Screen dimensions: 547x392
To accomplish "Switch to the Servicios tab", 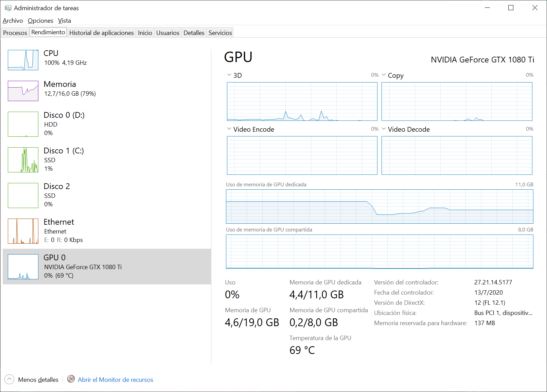I will [220, 33].
